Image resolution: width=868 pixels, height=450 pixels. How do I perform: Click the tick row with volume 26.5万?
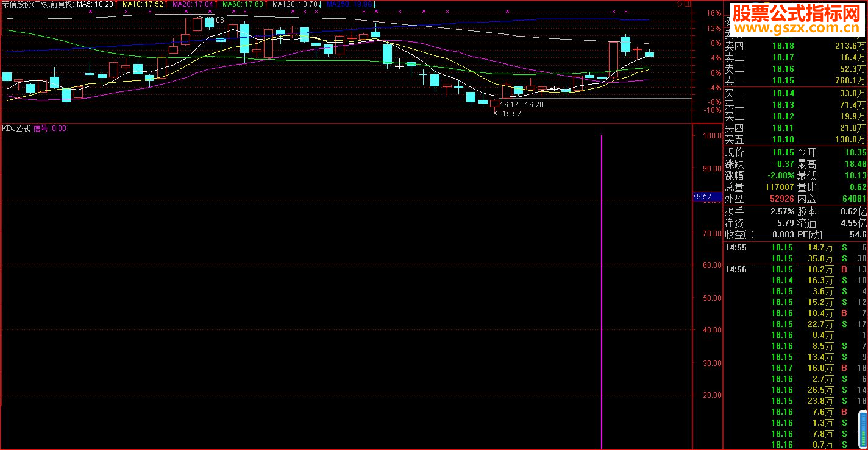point(795,390)
